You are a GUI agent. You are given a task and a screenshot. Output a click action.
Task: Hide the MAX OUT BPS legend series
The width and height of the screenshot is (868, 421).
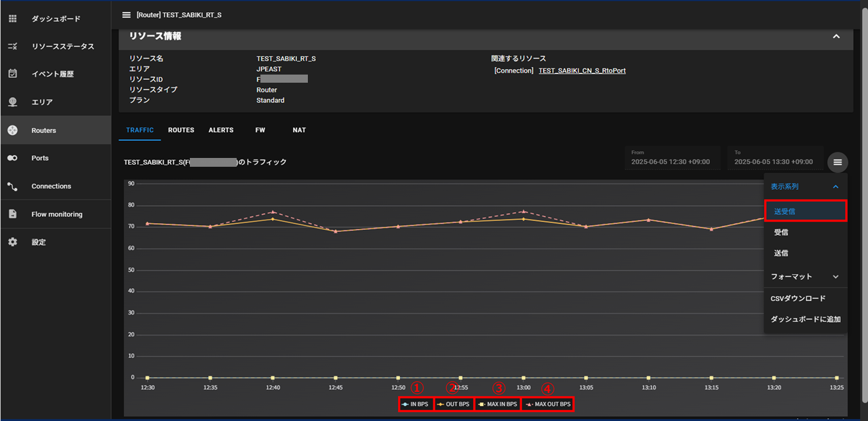coord(548,404)
